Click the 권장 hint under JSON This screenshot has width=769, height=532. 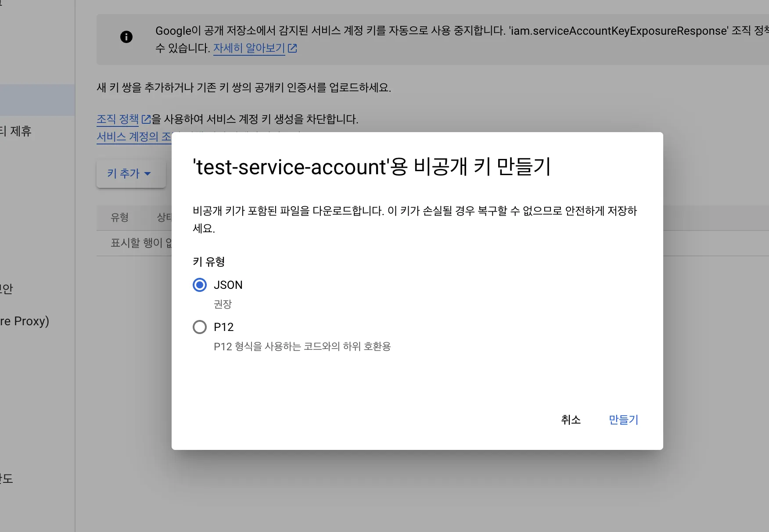click(x=223, y=304)
